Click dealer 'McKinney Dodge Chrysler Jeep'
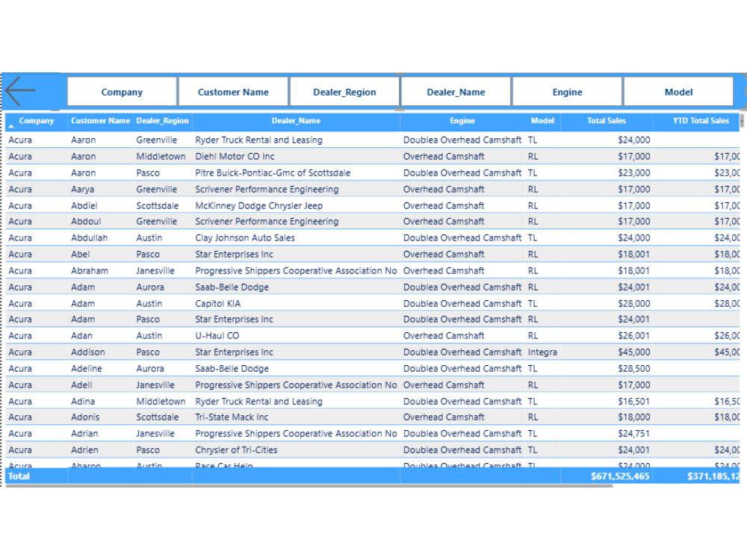747x560 pixels. (258, 206)
